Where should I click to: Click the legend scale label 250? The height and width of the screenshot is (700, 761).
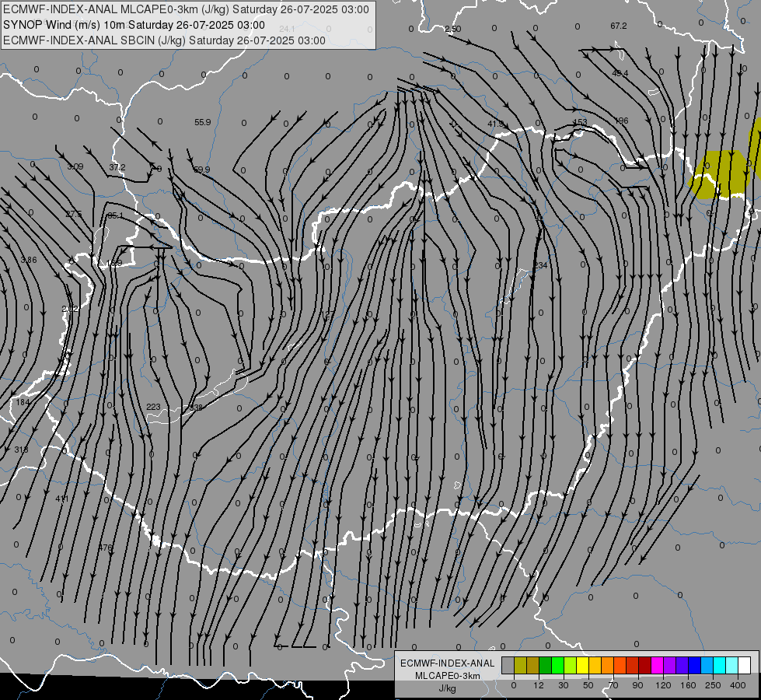coord(713,685)
